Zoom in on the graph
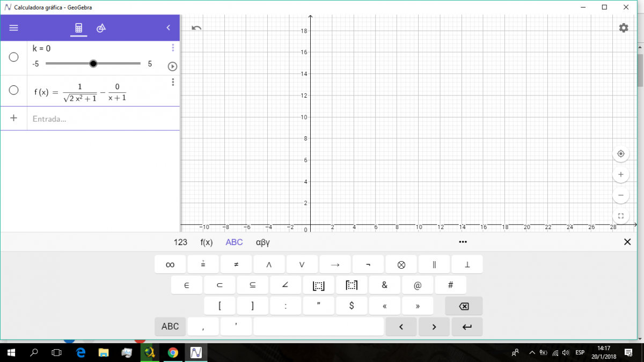 [620, 174]
